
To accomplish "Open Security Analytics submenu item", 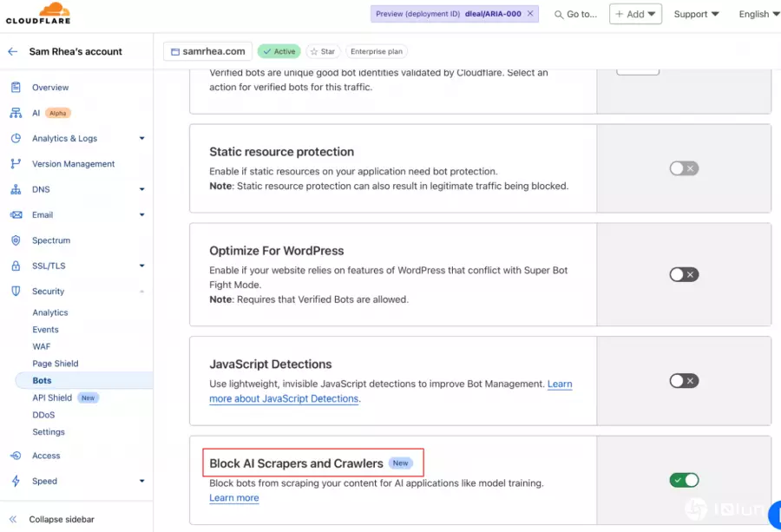I will pos(50,312).
